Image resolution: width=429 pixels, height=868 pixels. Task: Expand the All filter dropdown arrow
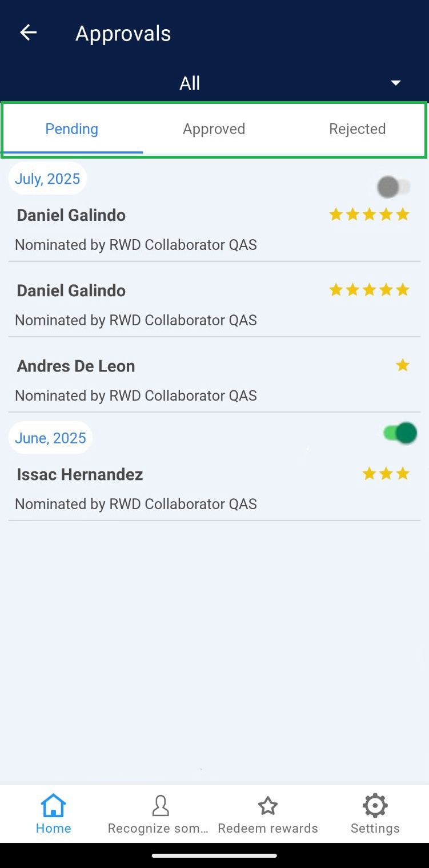coord(395,83)
